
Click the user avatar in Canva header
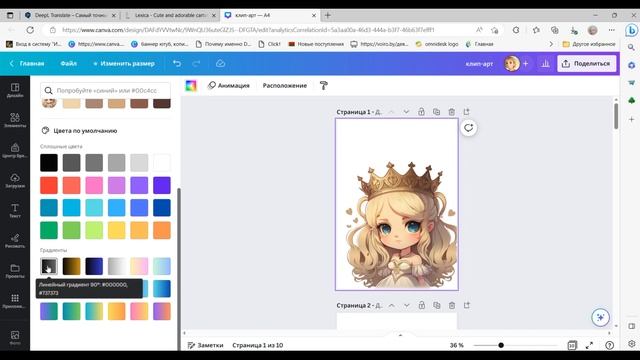(511, 64)
